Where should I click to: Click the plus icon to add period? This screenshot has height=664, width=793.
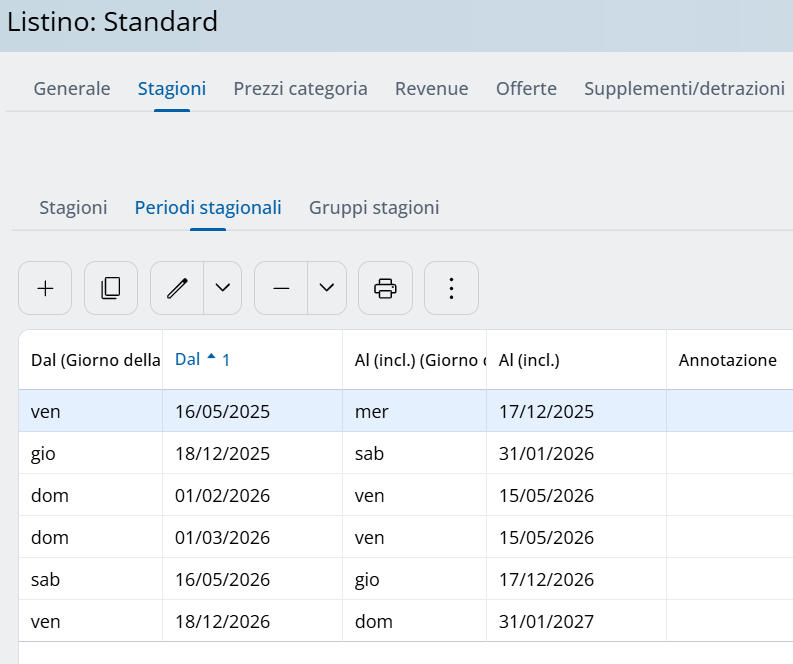pos(45,288)
